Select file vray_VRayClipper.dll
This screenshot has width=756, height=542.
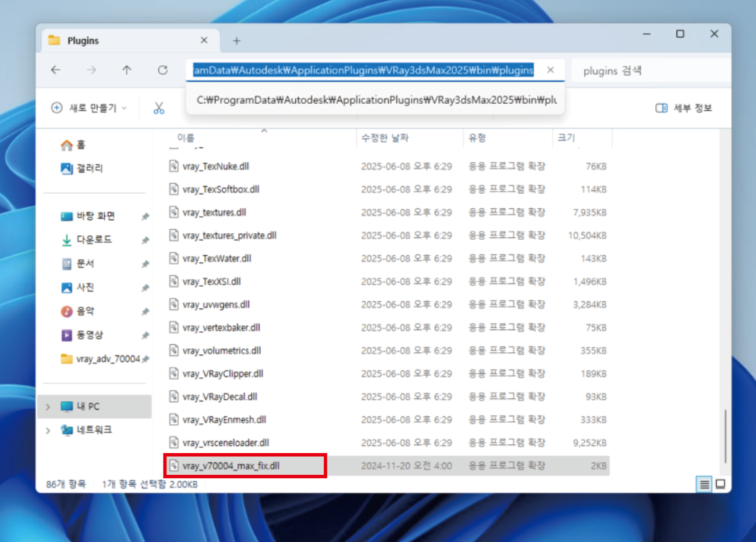[223, 374]
